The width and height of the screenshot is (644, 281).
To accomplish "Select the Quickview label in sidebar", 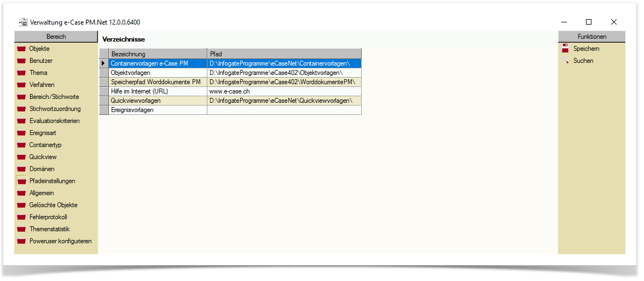I will (43, 157).
